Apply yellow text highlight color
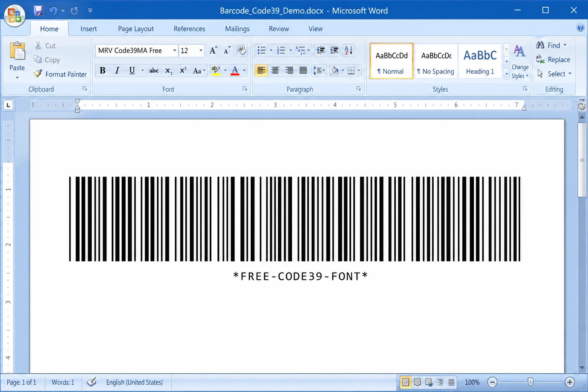 coord(216,70)
